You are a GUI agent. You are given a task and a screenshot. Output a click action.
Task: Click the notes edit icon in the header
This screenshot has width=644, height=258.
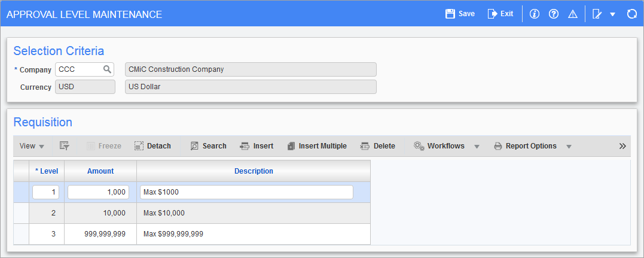pyautogui.click(x=596, y=14)
